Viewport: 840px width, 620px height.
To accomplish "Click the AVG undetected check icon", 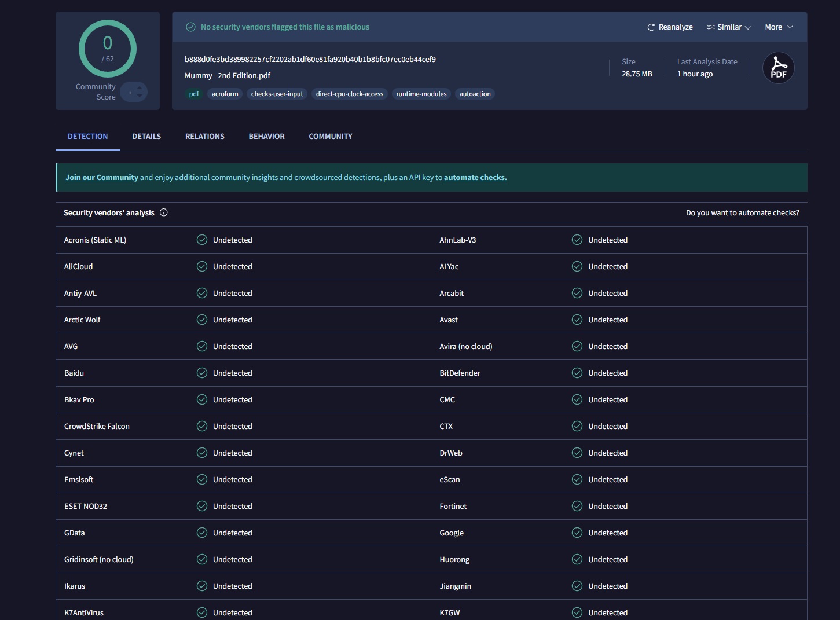I will point(202,346).
